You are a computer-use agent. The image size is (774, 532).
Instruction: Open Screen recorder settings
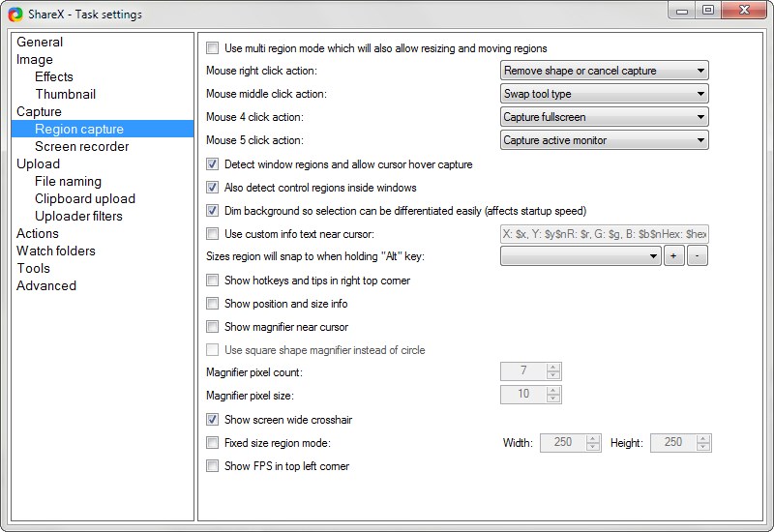point(81,146)
